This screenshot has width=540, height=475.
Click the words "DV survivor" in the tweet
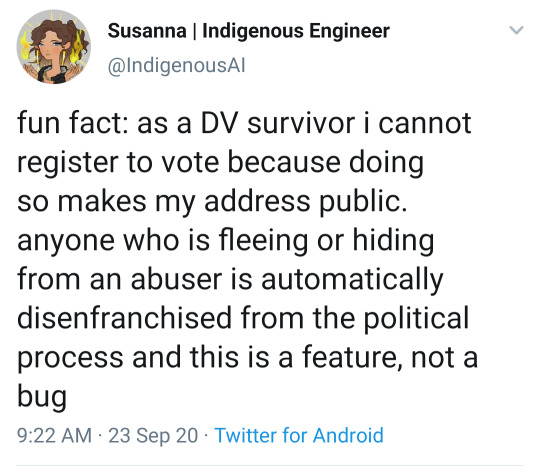(x=278, y=123)
